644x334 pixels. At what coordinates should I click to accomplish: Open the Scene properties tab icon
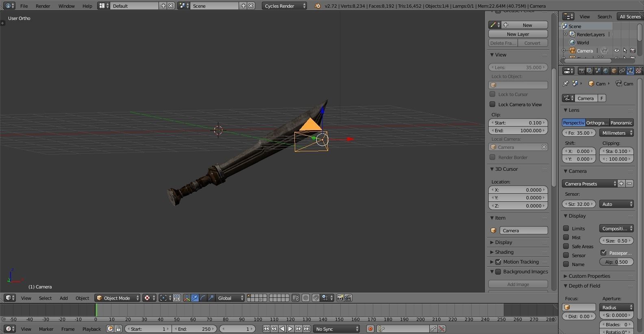click(598, 71)
